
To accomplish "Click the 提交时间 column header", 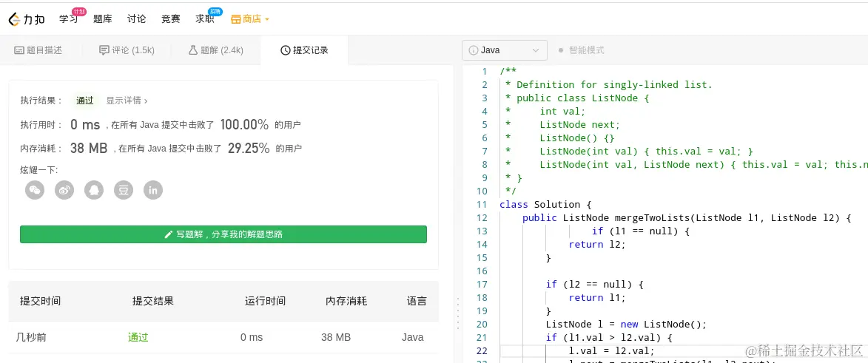I will (41, 301).
